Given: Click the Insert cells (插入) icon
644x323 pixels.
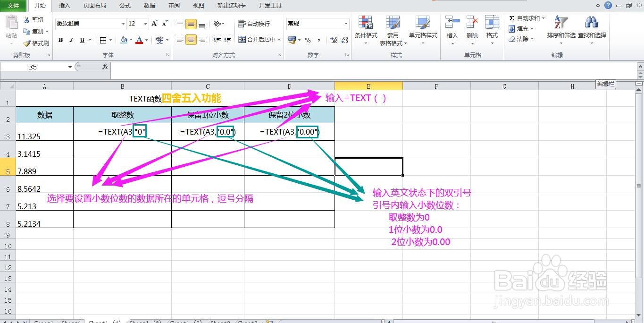Looking at the screenshot, I should [452, 22].
